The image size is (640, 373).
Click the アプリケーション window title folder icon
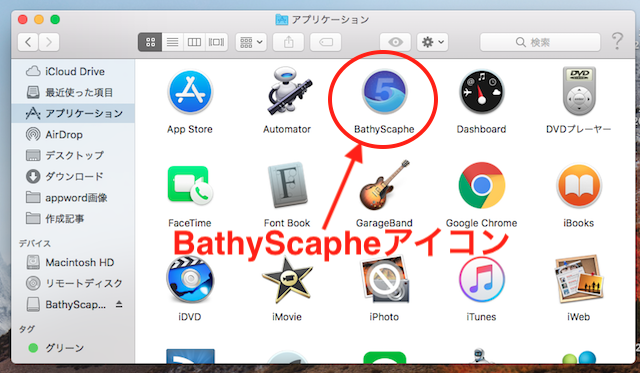coord(281,19)
